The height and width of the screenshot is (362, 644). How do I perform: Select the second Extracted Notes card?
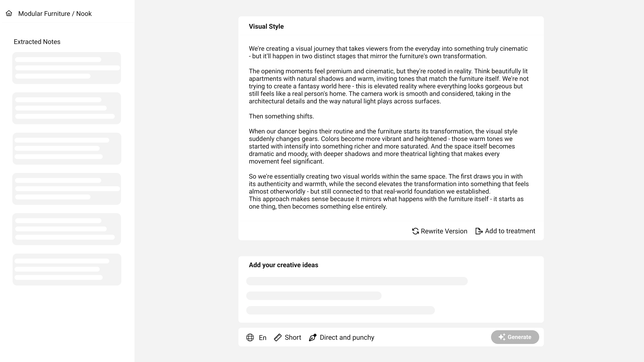pos(67,108)
